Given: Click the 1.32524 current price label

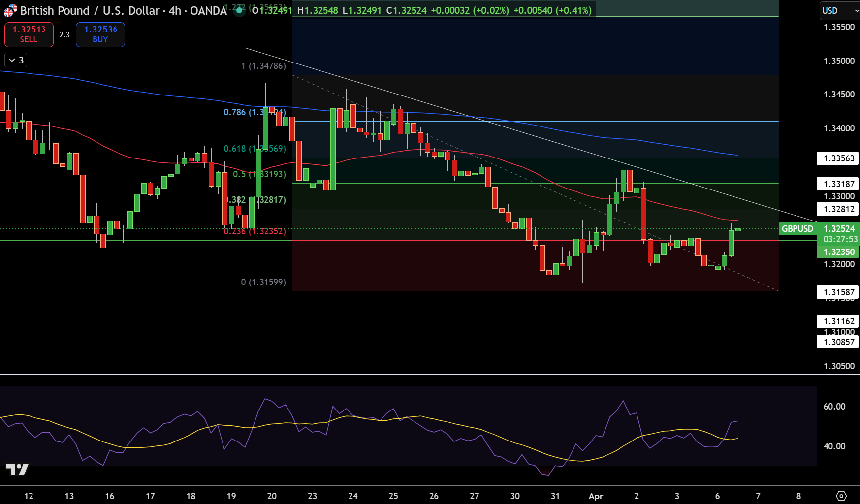Looking at the screenshot, I should [839, 229].
